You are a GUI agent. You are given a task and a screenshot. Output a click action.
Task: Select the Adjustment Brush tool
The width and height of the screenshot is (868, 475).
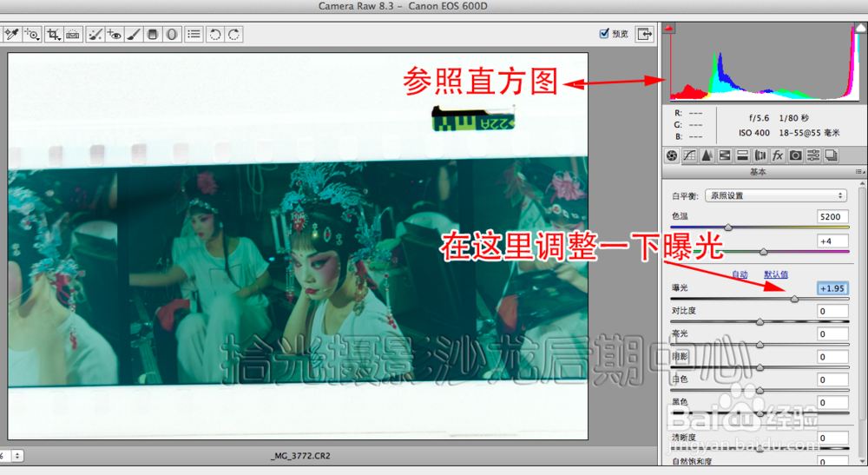(134, 35)
